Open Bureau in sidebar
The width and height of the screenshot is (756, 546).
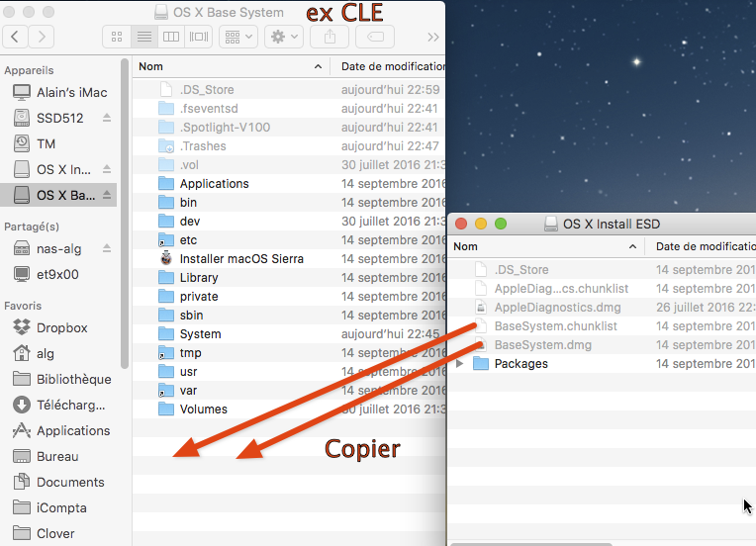click(60, 456)
